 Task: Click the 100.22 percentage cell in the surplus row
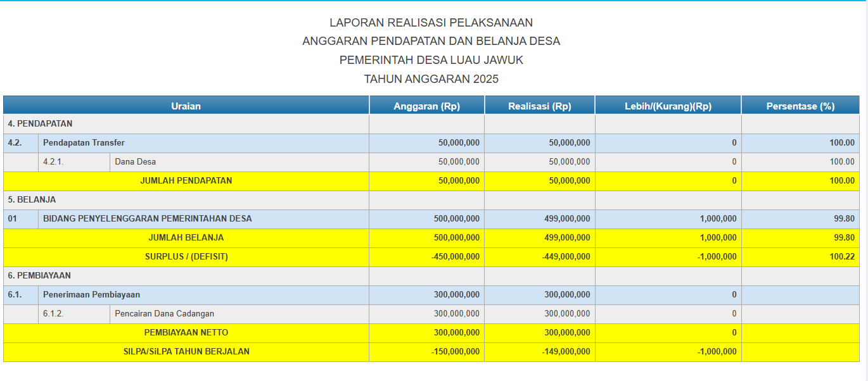(x=841, y=257)
